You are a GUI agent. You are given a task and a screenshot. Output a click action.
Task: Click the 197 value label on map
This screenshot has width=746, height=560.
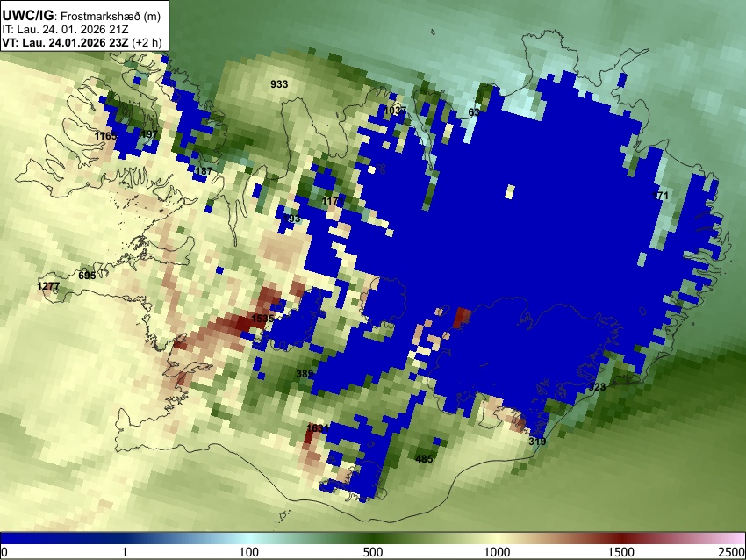pos(149,134)
